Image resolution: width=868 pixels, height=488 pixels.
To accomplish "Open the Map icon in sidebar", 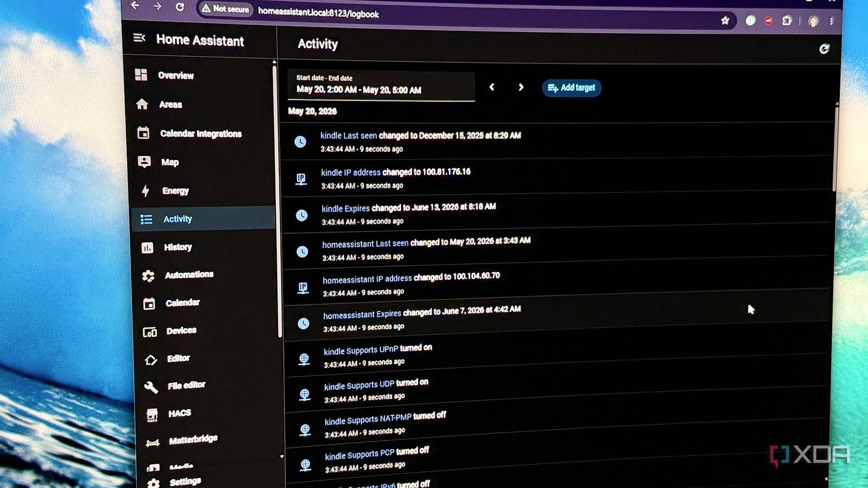I will [x=144, y=162].
